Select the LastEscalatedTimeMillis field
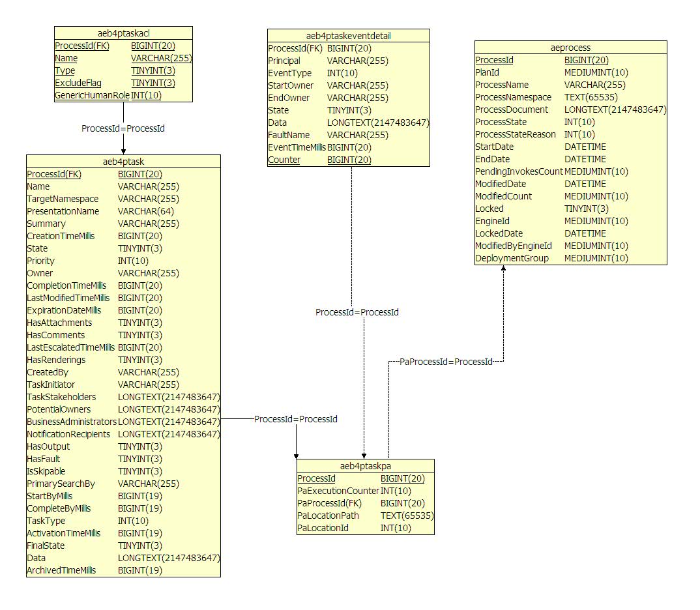Viewport: 700px width, 610px height. [x=70, y=347]
